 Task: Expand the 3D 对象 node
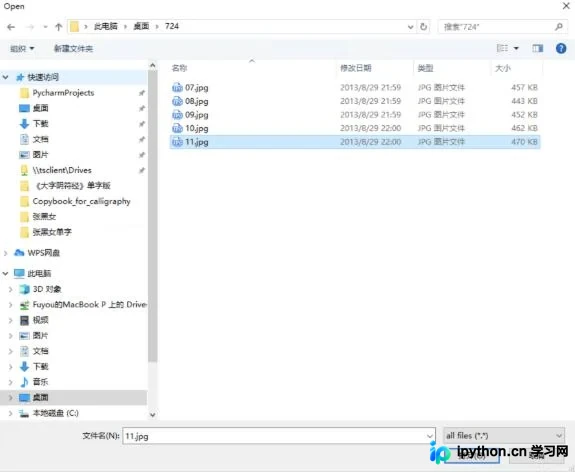coord(11,289)
